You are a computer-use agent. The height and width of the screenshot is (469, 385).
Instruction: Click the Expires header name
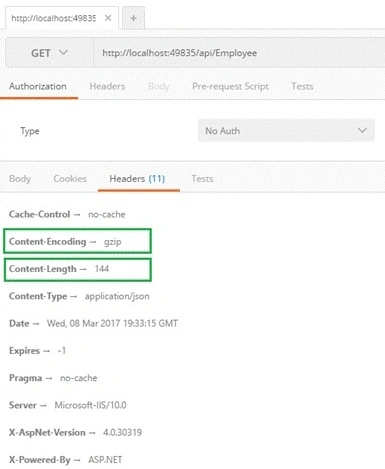pos(24,351)
